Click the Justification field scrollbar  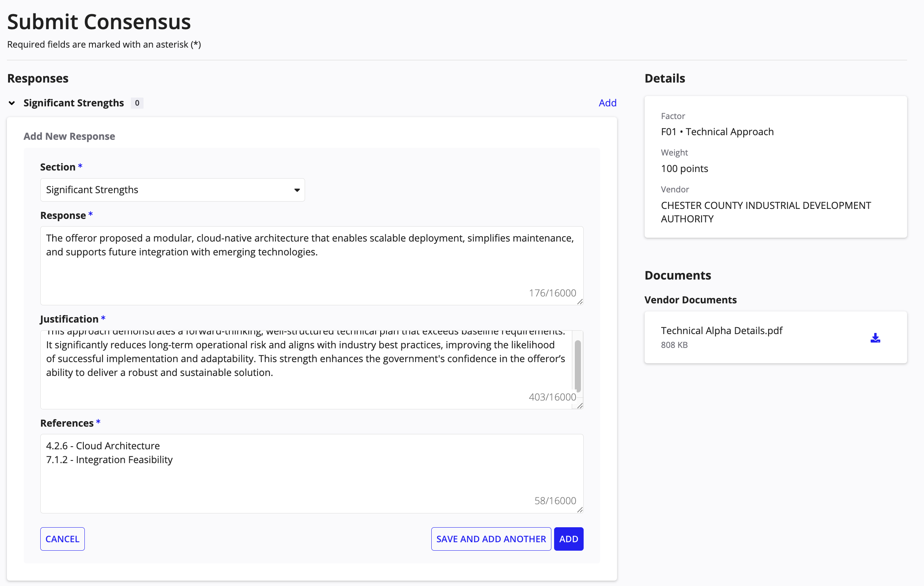click(x=578, y=366)
